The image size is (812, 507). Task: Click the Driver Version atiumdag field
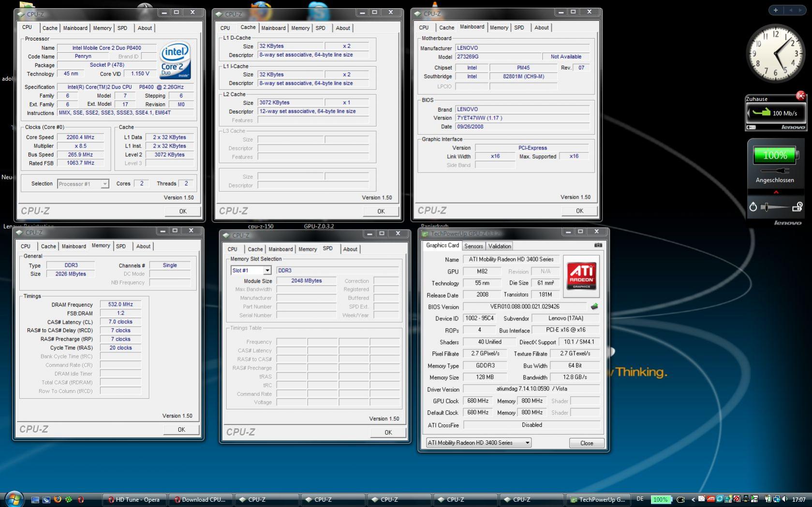(531, 389)
